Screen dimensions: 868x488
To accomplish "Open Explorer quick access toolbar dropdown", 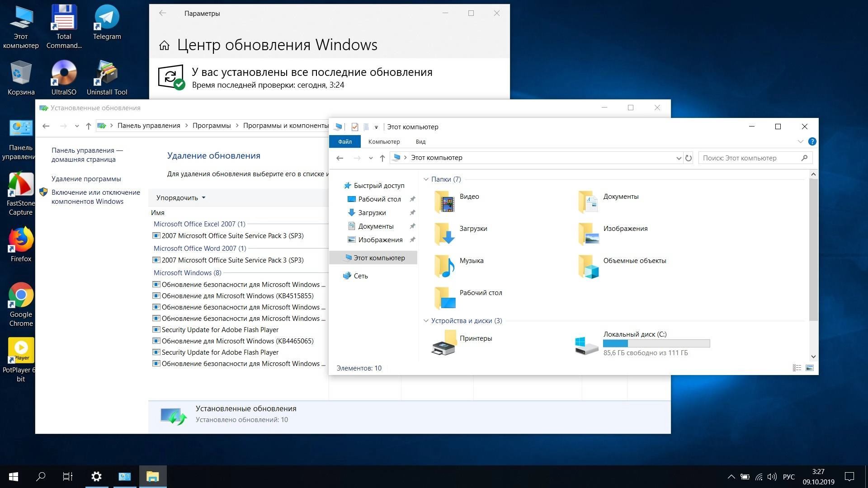I will pos(376,127).
